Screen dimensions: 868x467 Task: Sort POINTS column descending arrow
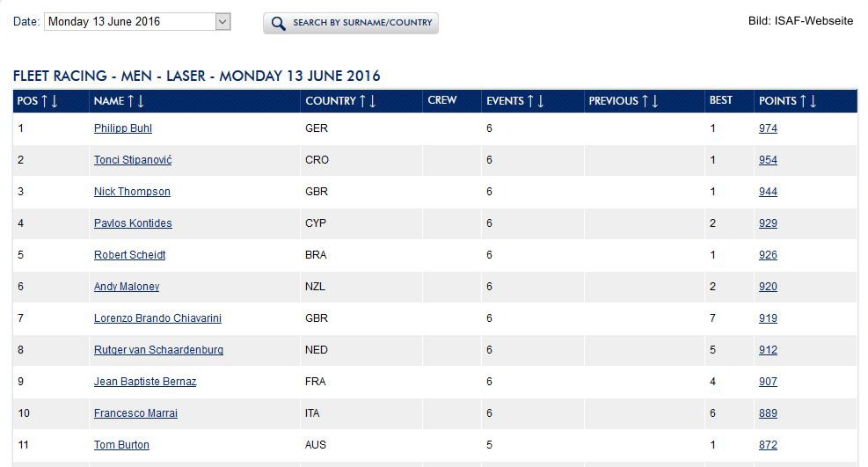point(813,101)
